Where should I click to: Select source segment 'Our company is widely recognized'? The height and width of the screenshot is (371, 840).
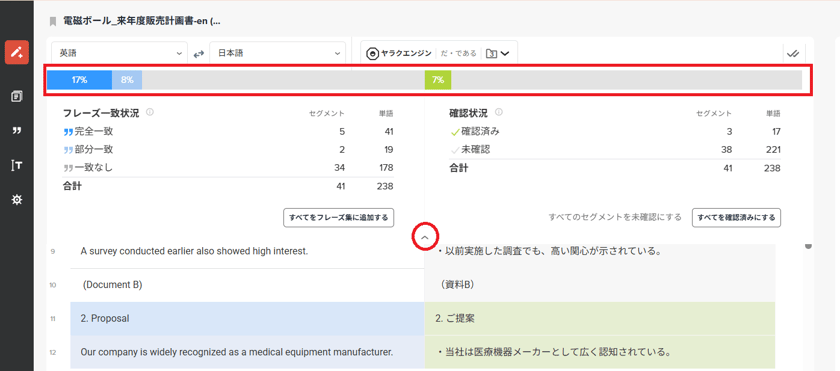pos(247,352)
